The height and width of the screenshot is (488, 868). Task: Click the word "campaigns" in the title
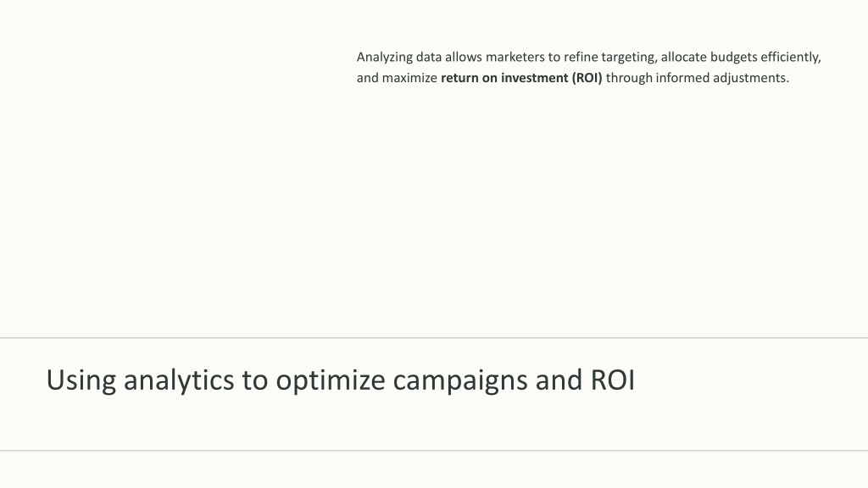pyautogui.click(x=460, y=380)
